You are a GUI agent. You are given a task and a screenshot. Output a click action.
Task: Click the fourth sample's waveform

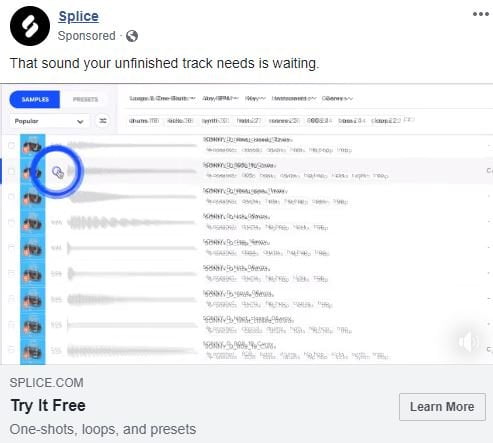(132, 222)
